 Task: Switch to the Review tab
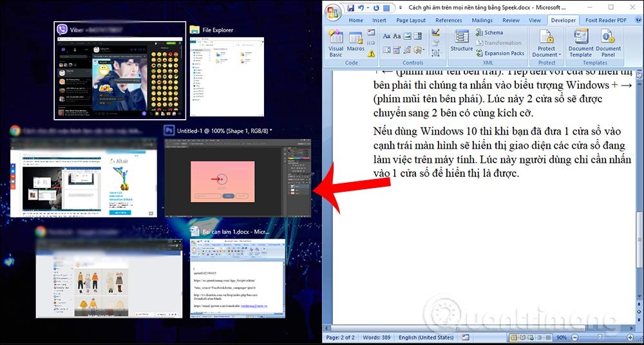[x=511, y=20]
